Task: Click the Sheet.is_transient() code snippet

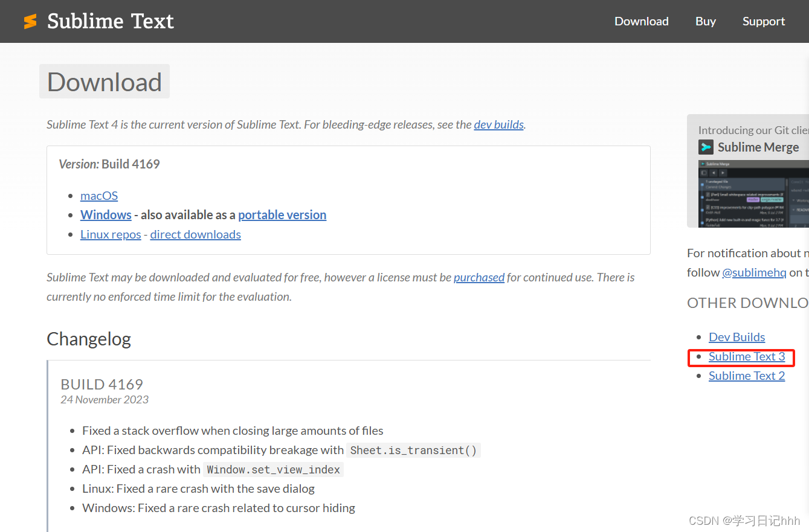Action: (x=413, y=450)
